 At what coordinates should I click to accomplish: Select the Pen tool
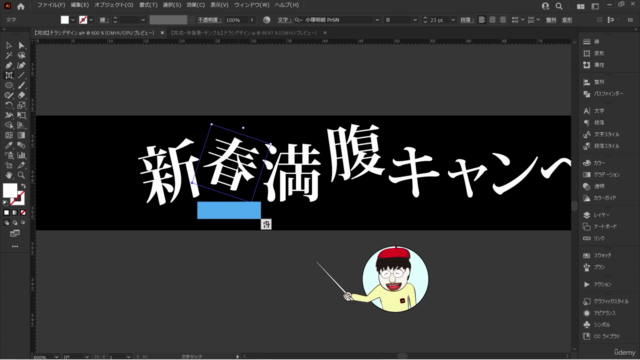click(9, 65)
